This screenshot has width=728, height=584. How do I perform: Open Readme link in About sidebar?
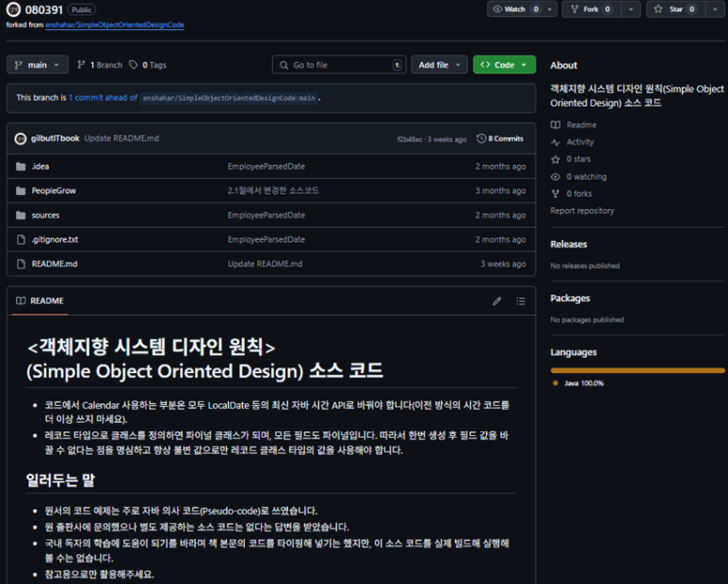click(x=574, y=125)
